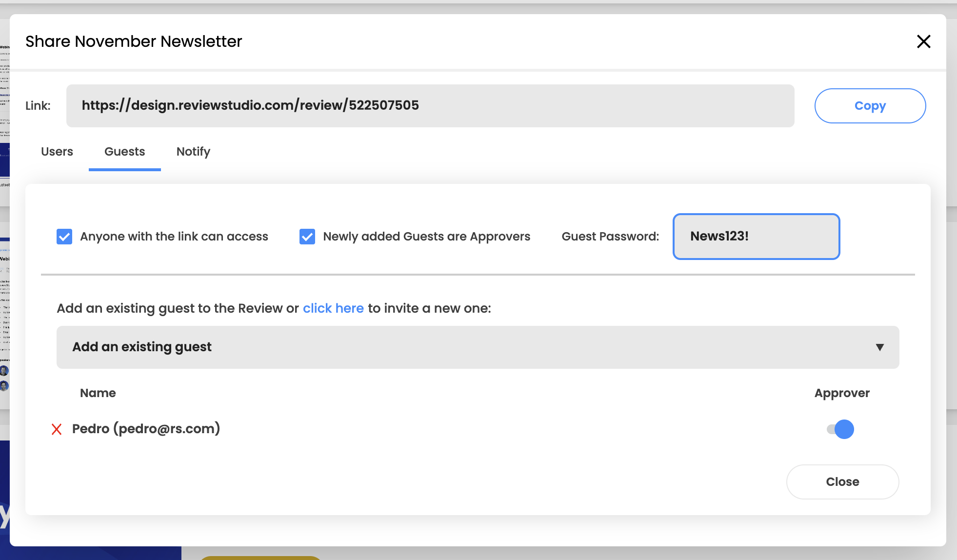
Task: Copy the review link
Action: (x=870, y=106)
